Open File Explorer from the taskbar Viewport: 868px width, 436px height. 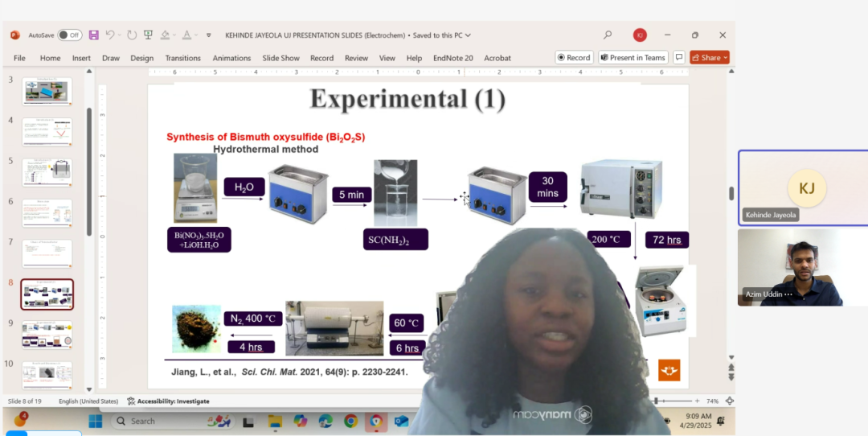[x=275, y=421]
